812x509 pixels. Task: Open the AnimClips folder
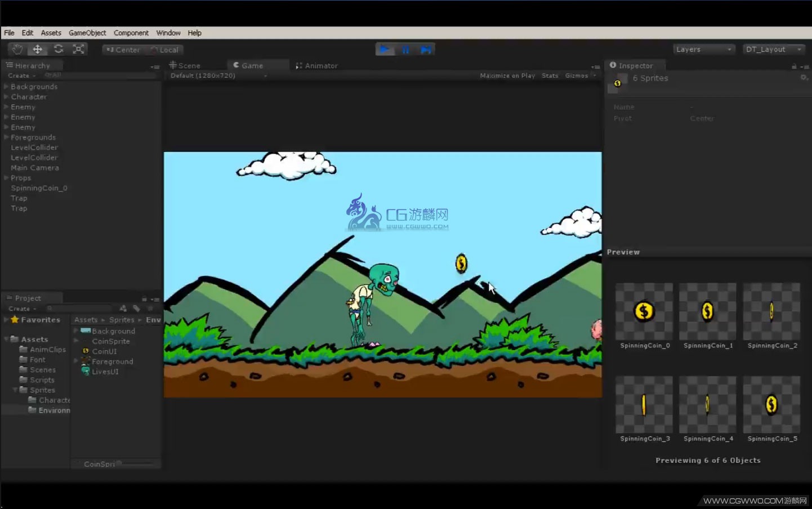coord(42,350)
